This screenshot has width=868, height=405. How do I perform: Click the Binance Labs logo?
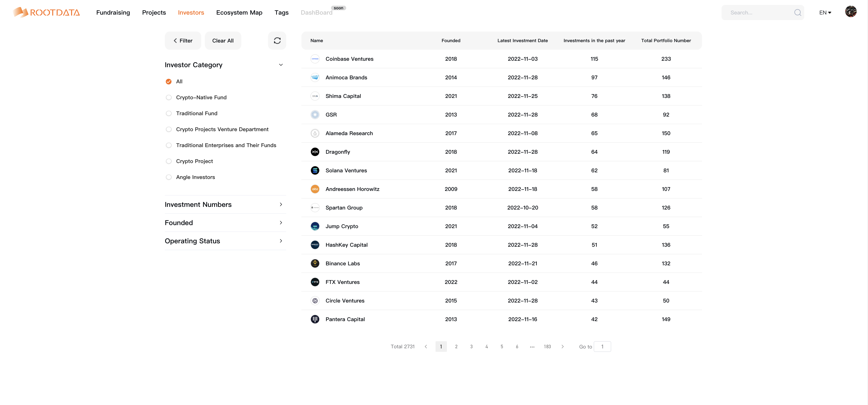coord(315,263)
